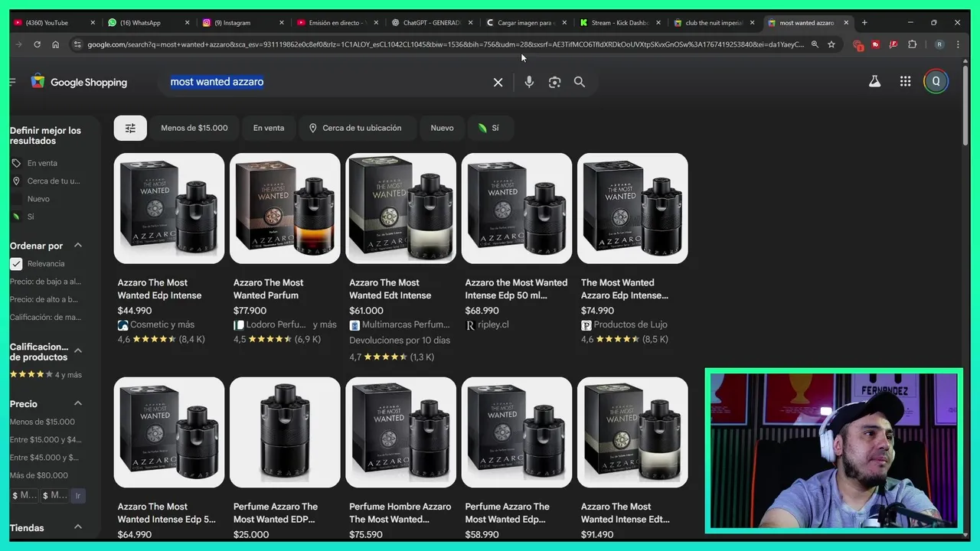Viewport: 980px width, 551px height.
Task: Click Productos de Lujo seller icon
Action: [x=586, y=324]
